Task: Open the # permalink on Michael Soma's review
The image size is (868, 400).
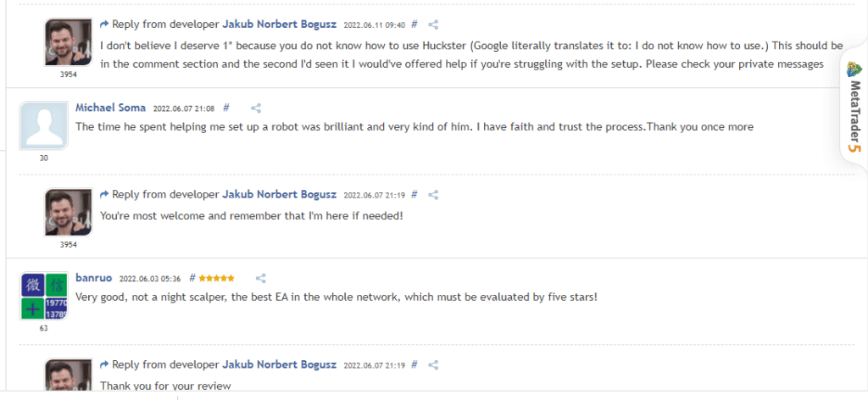Action: tap(227, 108)
